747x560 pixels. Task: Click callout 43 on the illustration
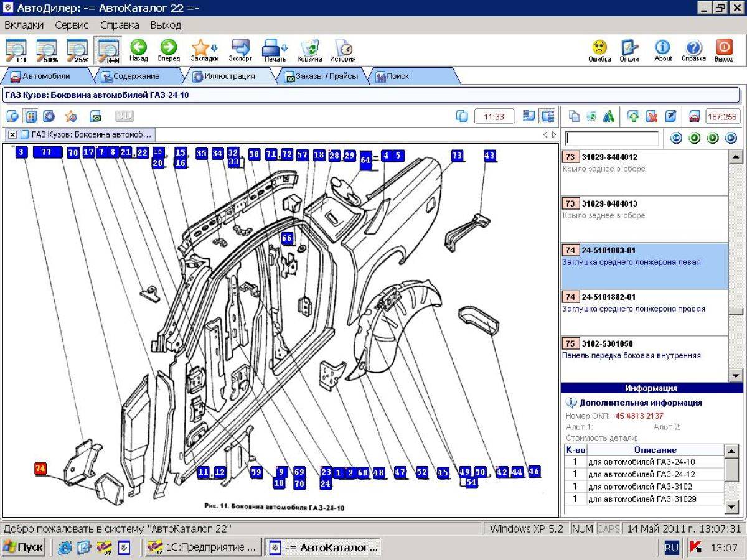click(490, 156)
